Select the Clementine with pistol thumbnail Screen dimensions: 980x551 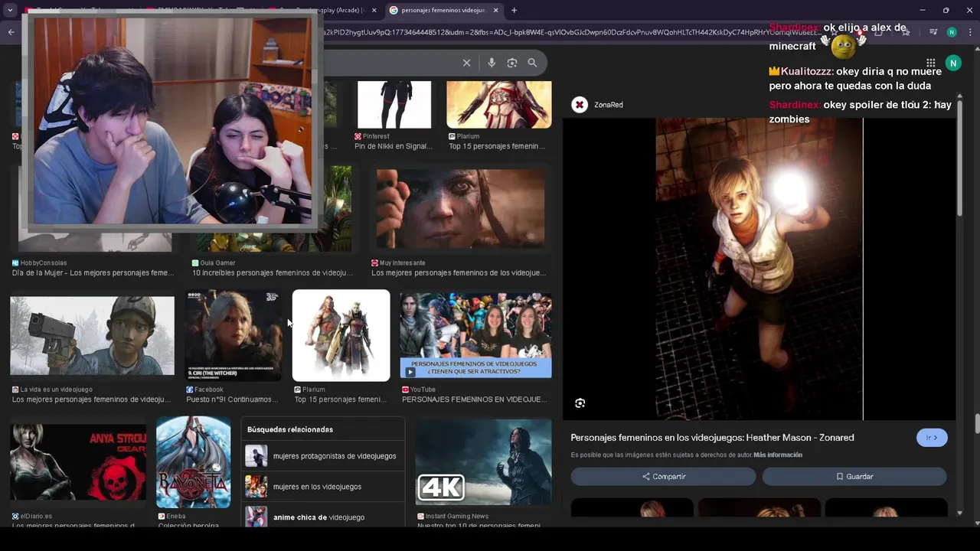[x=92, y=336]
